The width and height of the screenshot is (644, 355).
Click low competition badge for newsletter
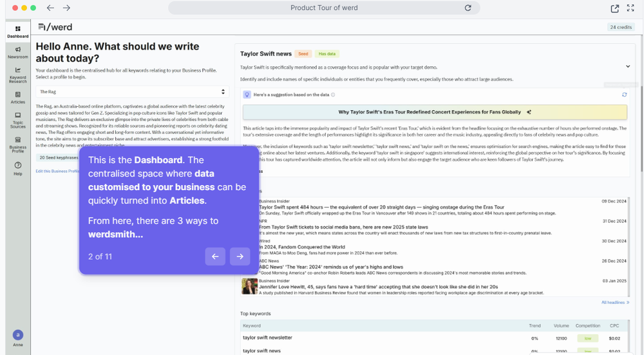[588, 338]
